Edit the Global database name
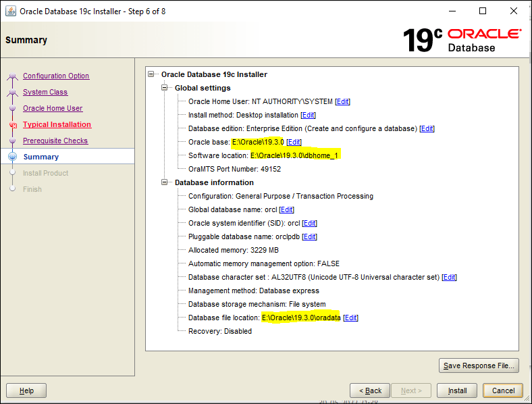The height and width of the screenshot is (404, 532). tap(286, 210)
